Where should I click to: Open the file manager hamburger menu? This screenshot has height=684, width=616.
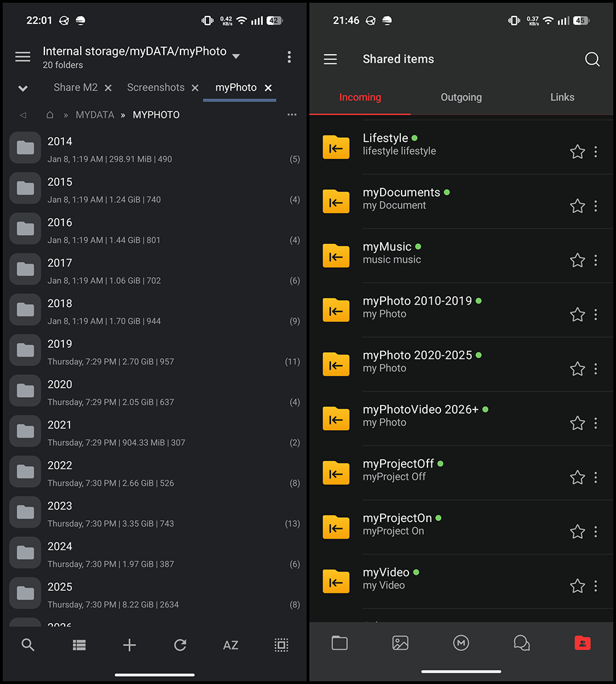(23, 57)
